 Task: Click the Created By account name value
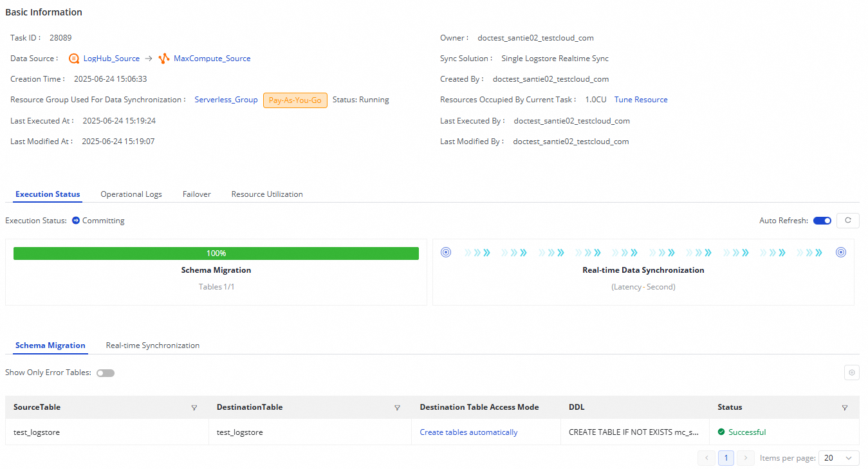point(551,79)
